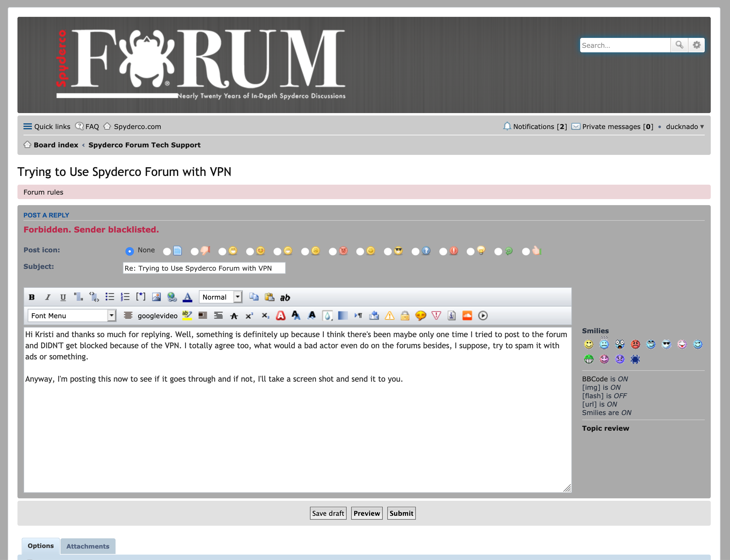Insert the spider smiley

635,359
